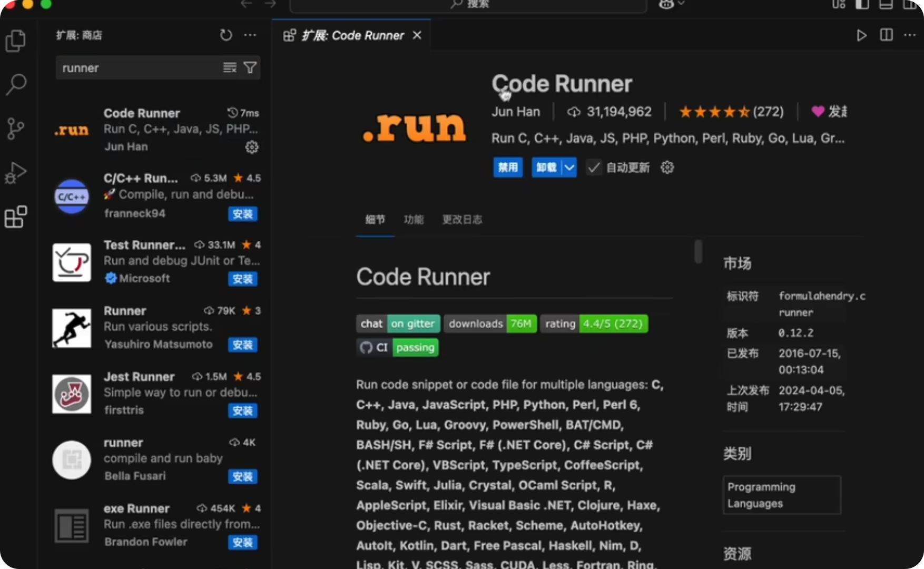Click the sponsor heart link
Image resolution: width=924 pixels, height=569 pixels.
pyautogui.click(x=829, y=112)
